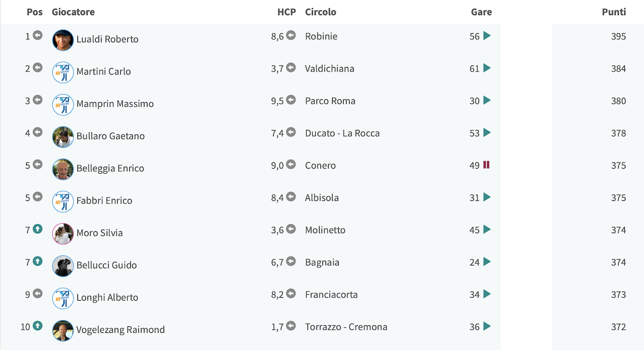Expand Longhi Alberto's 34 gare arrow
This screenshot has width=644, height=350.
coord(487,294)
